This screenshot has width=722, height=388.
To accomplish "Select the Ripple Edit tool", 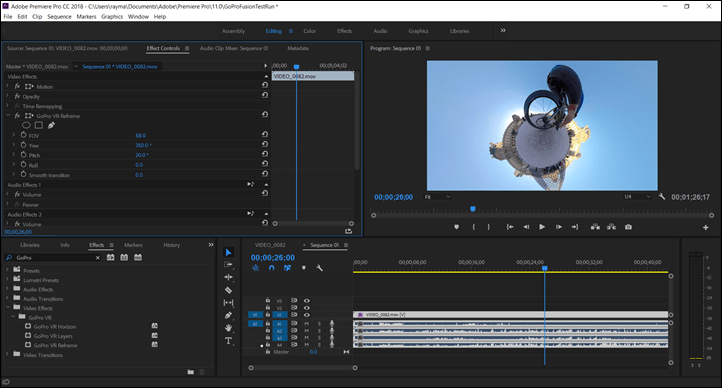I will coord(228,277).
